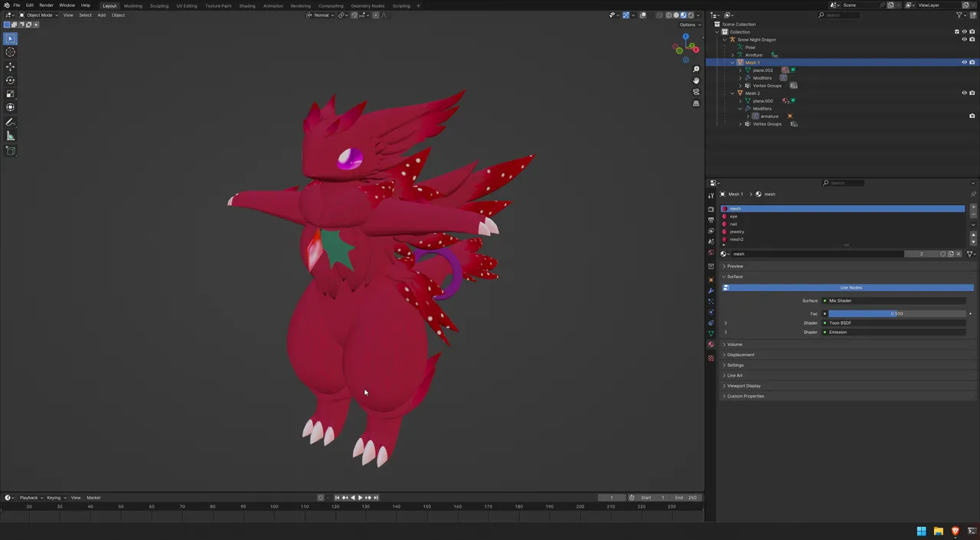Expand the Armiture tree item

(733, 55)
